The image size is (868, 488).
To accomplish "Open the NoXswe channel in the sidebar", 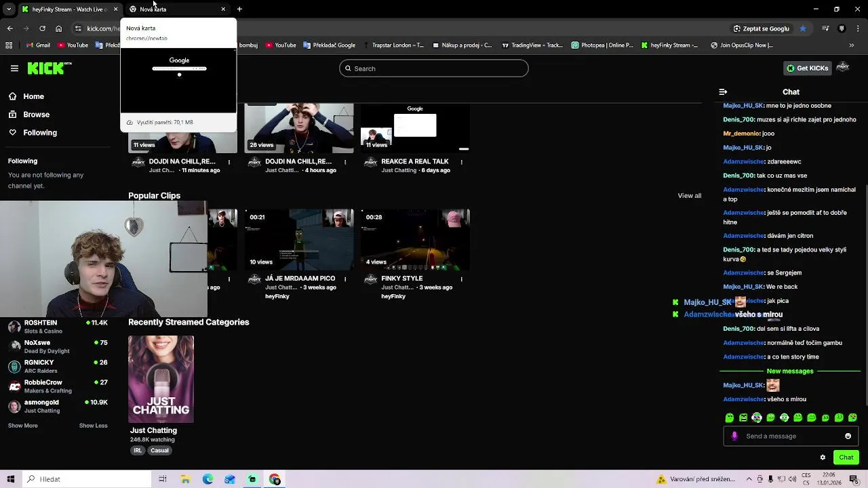I will (58, 346).
